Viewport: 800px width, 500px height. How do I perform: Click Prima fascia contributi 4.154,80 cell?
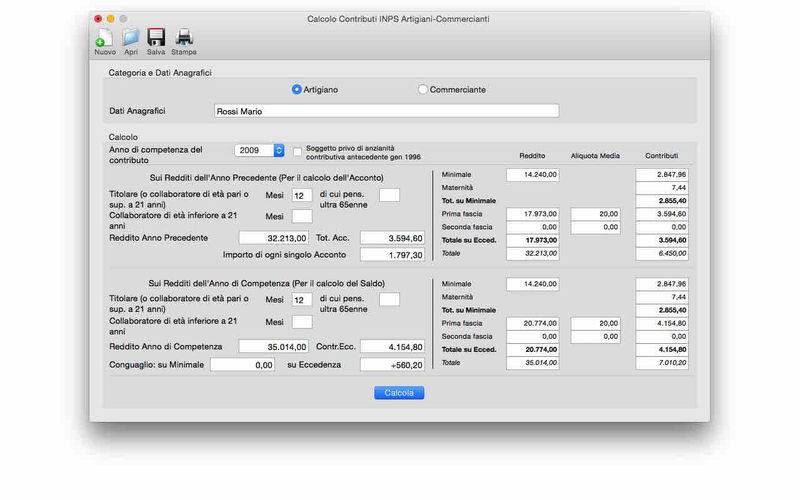click(x=662, y=323)
